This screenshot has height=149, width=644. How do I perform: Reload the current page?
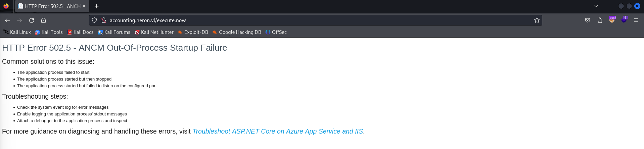tap(32, 20)
